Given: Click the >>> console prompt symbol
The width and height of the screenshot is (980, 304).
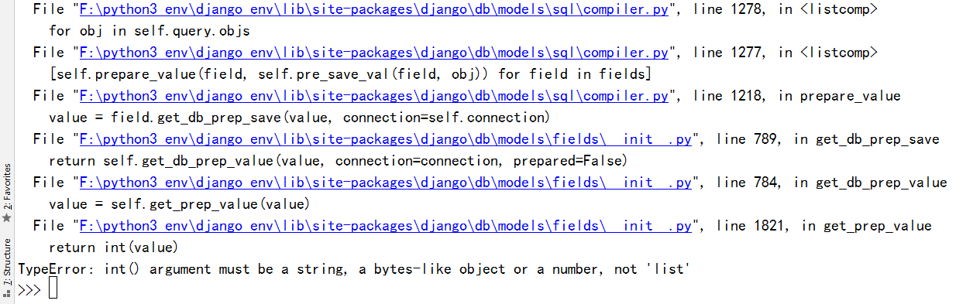Looking at the screenshot, I should [x=29, y=290].
